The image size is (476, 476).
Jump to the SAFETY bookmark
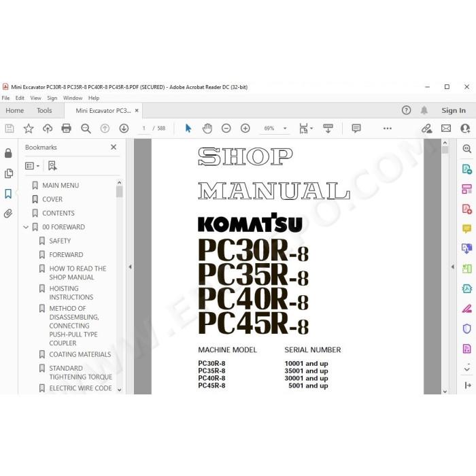pos(60,241)
